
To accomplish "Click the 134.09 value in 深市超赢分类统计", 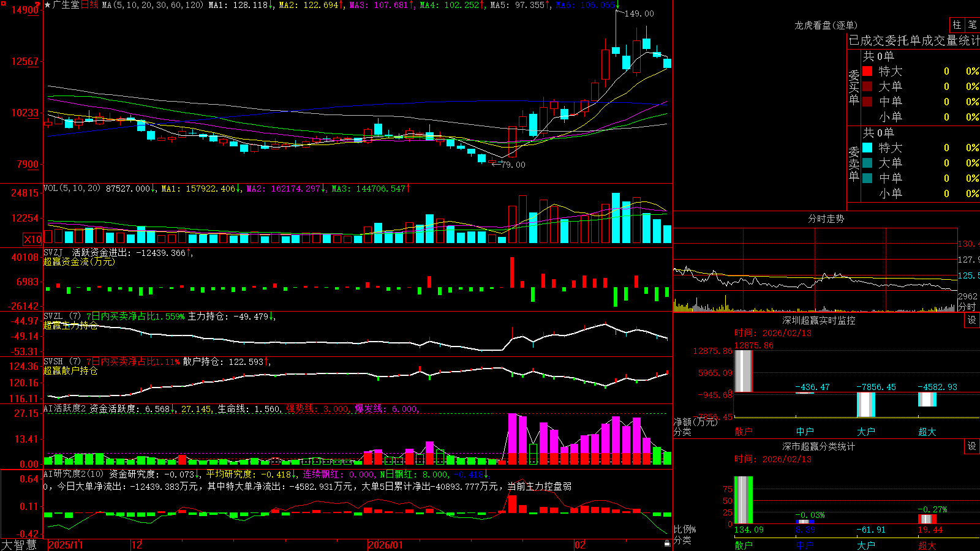I will click(x=749, y=530).
